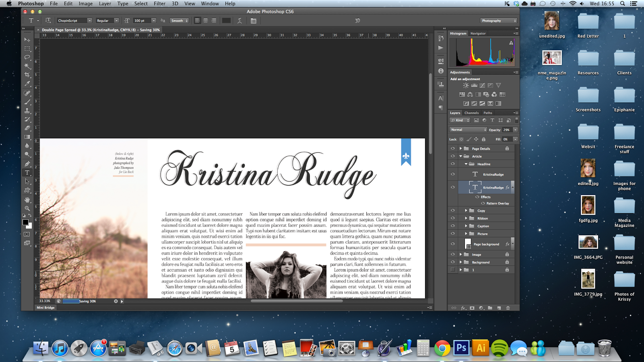Select the Crop tool

tap(27, 75)
